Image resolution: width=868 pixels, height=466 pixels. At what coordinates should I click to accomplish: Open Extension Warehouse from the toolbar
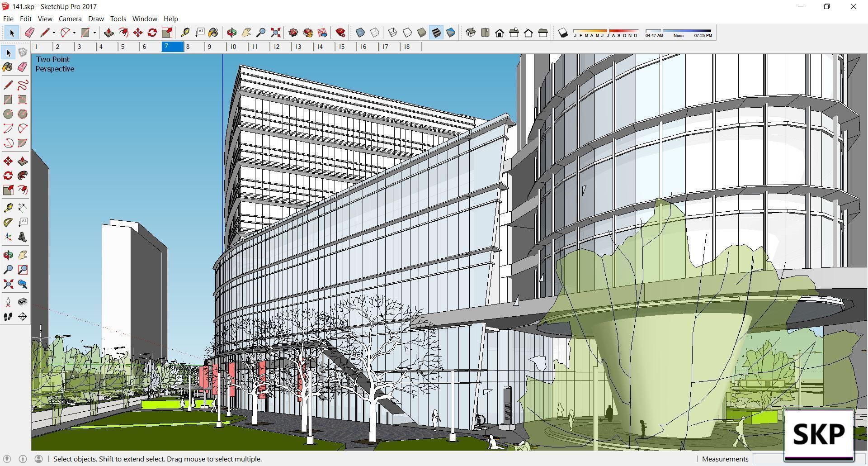[308, 33]
